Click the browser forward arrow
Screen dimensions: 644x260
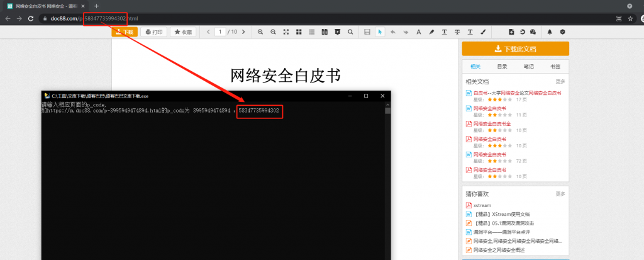tap(19, 18)
